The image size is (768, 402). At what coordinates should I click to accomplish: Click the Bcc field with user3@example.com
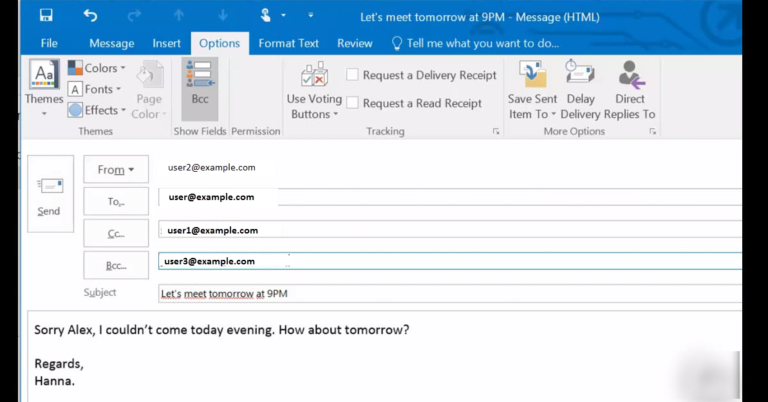[x=450, y=261]
